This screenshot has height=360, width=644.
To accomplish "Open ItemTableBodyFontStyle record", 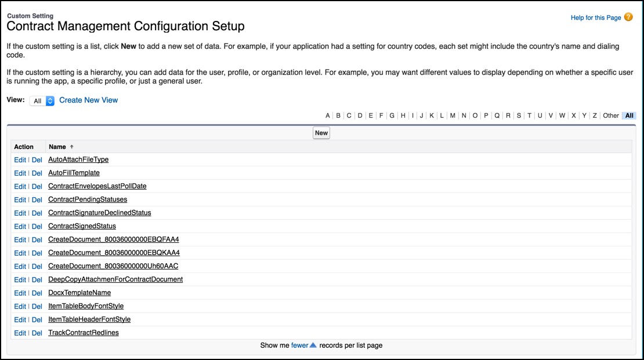I will pos(86,306).
